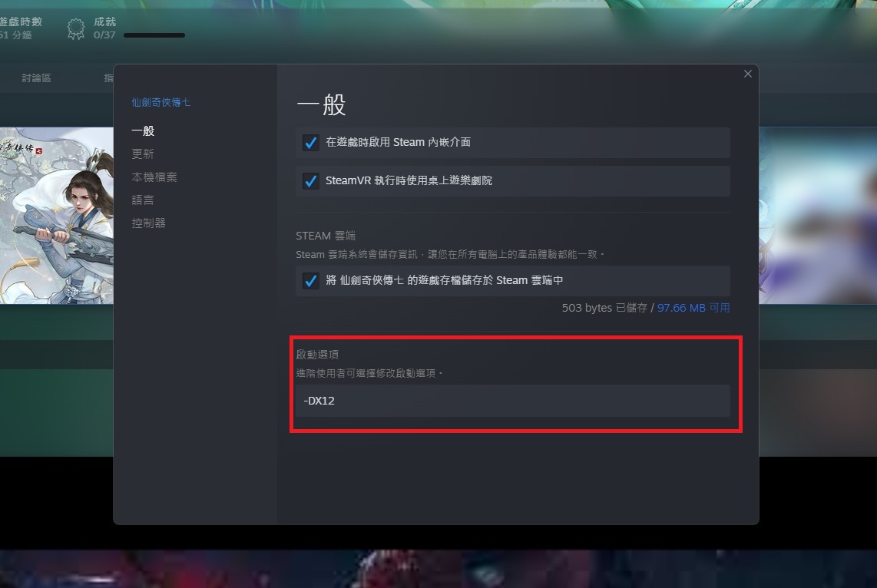The width and height of the screenshot is (877, 588).
Task: Disable Steam Cloud saves (遊戲存檔) checkbox
Action: [311, 281]
